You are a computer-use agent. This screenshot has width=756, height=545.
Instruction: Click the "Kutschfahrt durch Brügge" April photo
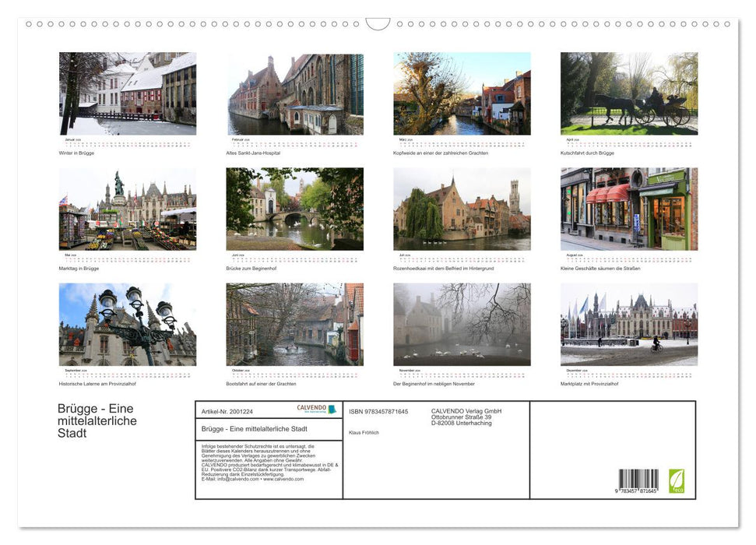pos(629,93)
